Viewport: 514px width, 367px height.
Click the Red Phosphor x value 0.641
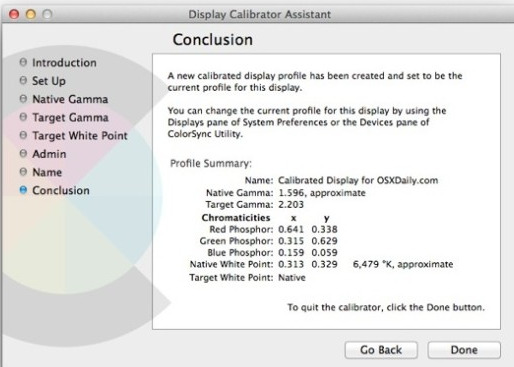(x=291, y=229)
